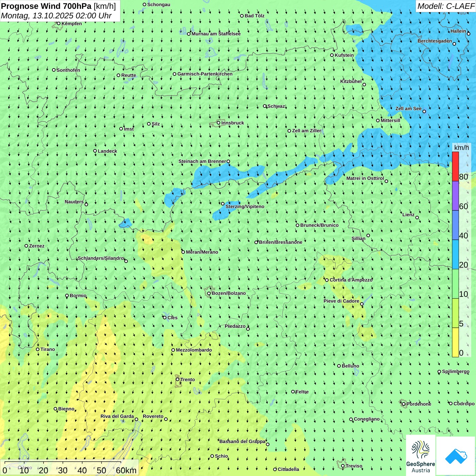Image resolution: width=476 pixels, height=476 pixels.
Task: Click the 'Rovereto' town label
Action: (x=153, y=416)
